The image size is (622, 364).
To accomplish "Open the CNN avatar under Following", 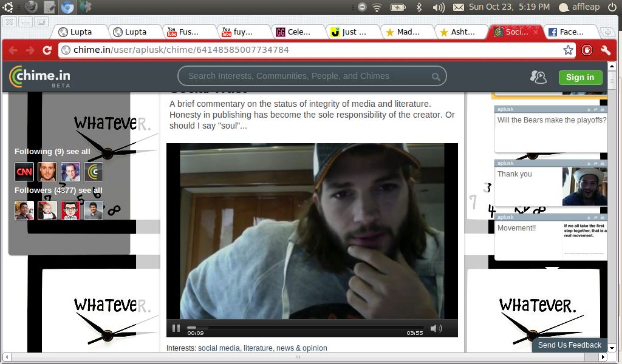I will [x=24, y=172].
